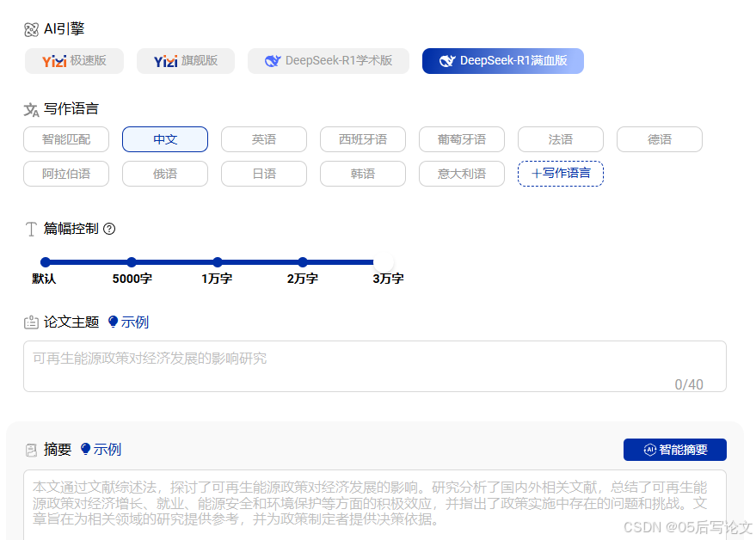Select 阿拉伯语 as writing language
756x540 pixels.
[66, 174]
